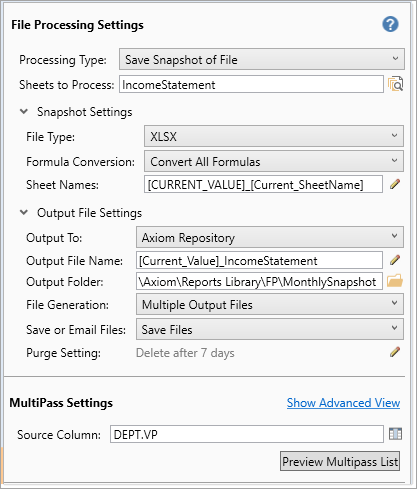Open the Processing Type dropdown
The width and height of the screenshot is (417, 489).
(x=262, y=59)
